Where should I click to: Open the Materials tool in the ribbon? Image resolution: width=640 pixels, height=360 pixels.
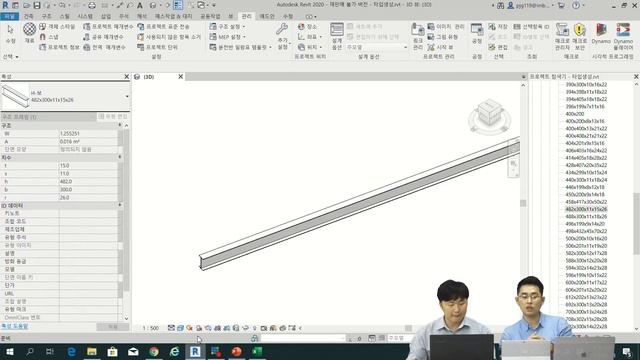[29, 33]
